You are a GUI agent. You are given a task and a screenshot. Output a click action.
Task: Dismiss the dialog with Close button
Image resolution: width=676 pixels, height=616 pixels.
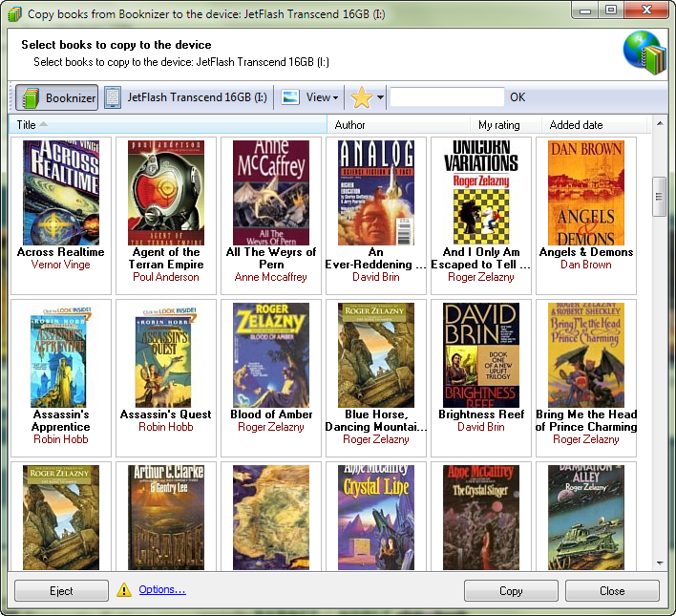click(x=612, y=590)
